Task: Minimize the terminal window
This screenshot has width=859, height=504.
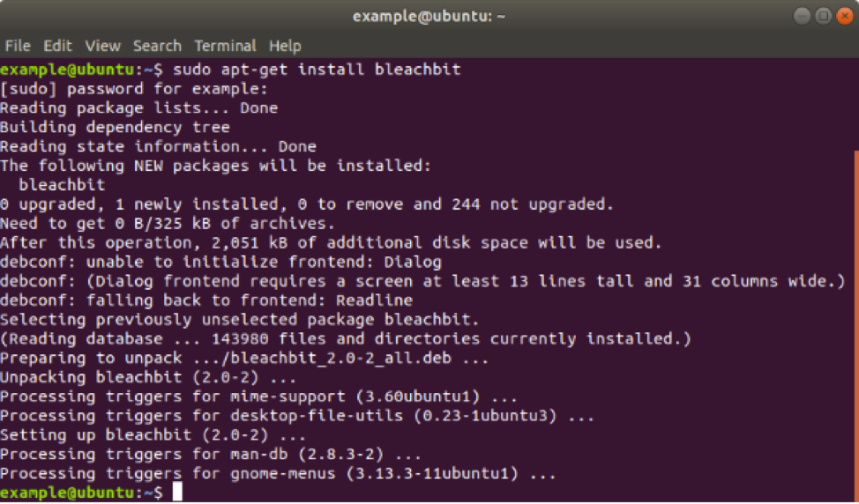Action: click(802, 16)
